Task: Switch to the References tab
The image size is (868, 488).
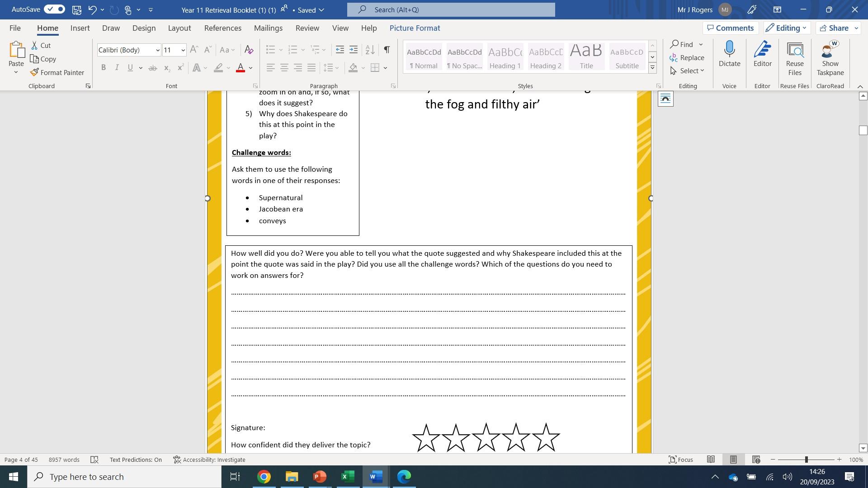Action: pos(222,28)
